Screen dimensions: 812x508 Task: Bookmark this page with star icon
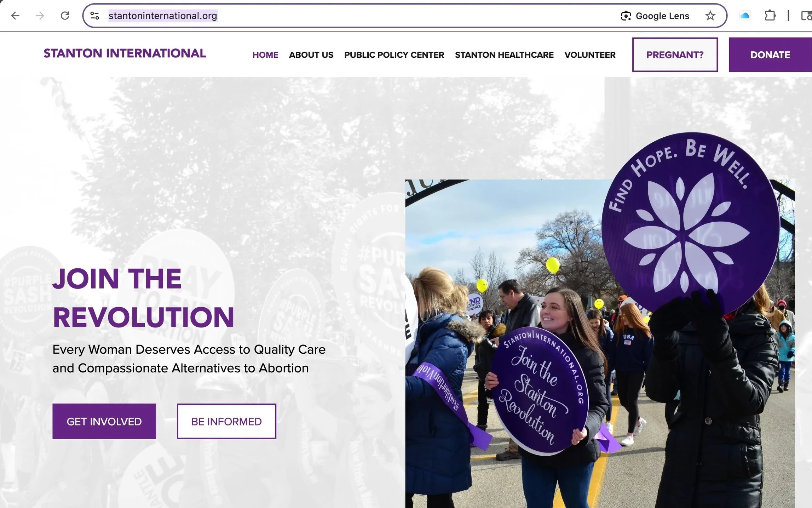(710, 16)
